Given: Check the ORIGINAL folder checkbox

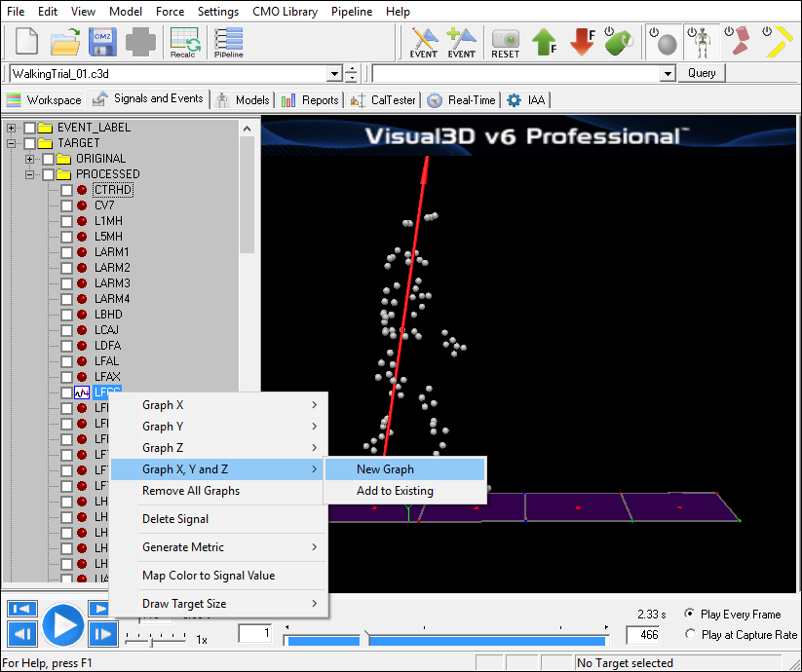Looking at the screenshot, I should (x=48, y=159).
